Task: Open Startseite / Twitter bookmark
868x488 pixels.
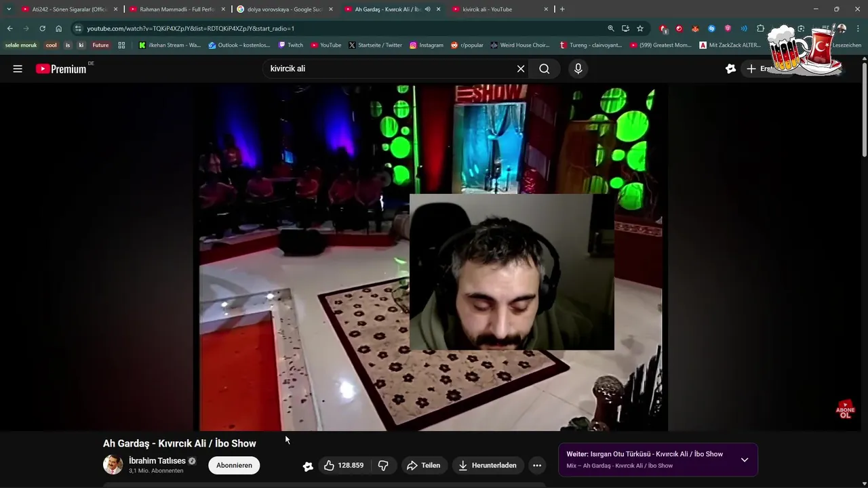Action: click(x=376, y=45)
